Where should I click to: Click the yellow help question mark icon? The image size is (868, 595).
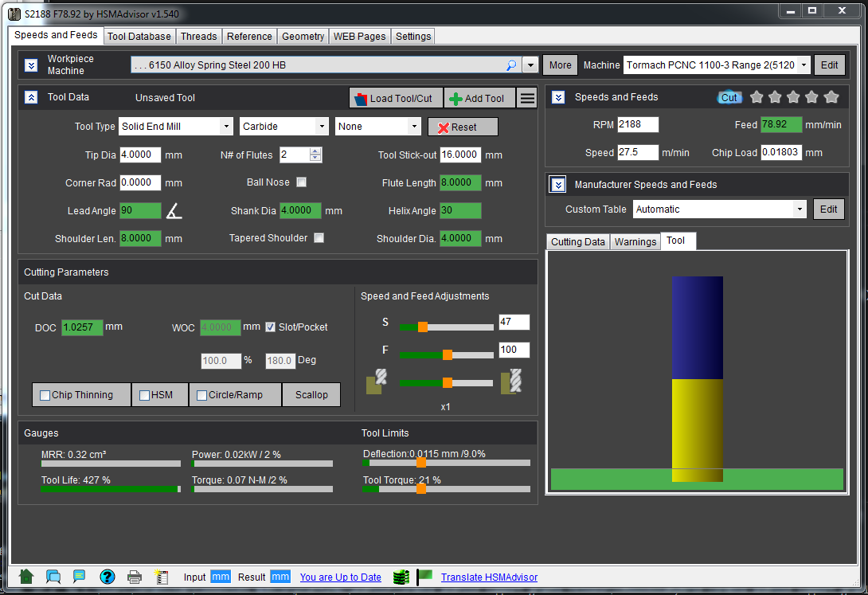click(107, 577)
